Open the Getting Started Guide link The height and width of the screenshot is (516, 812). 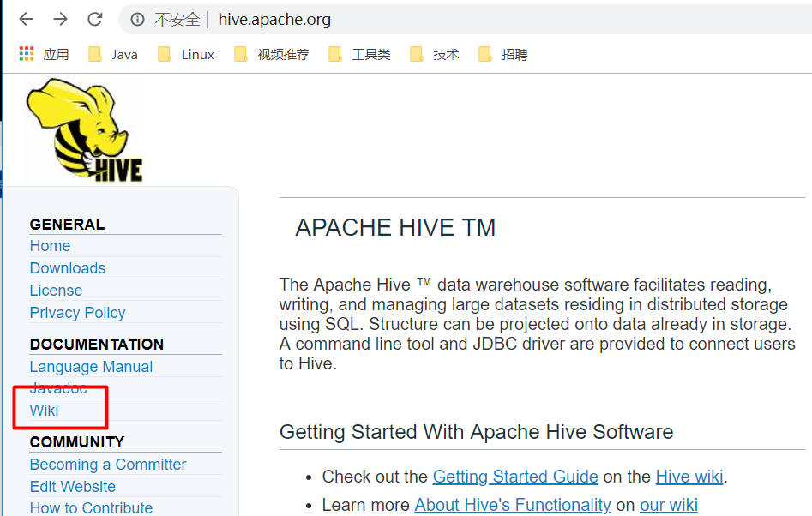[514, 477]
